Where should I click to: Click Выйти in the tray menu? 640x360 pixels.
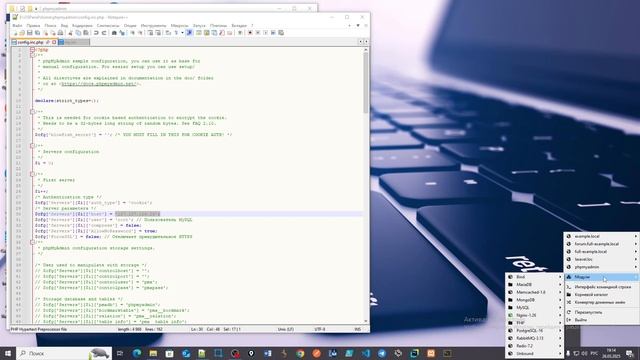click(x=601, y=320)
